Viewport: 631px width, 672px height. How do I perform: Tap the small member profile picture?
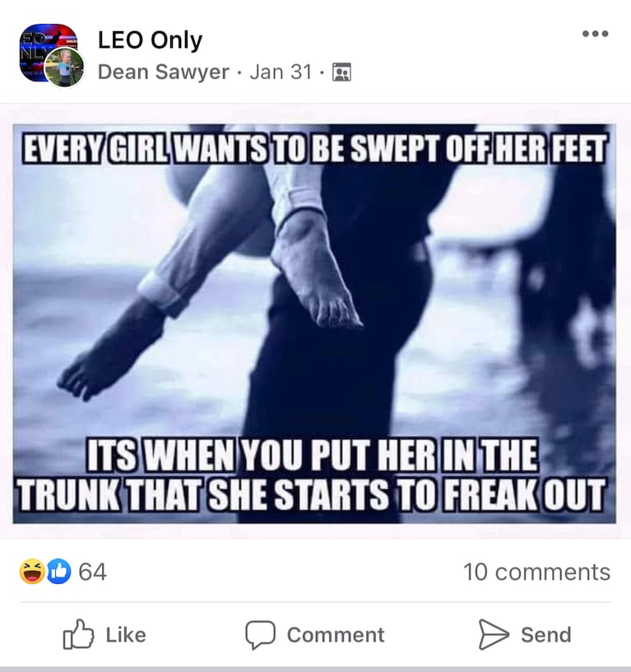click(x=65, y=67)
